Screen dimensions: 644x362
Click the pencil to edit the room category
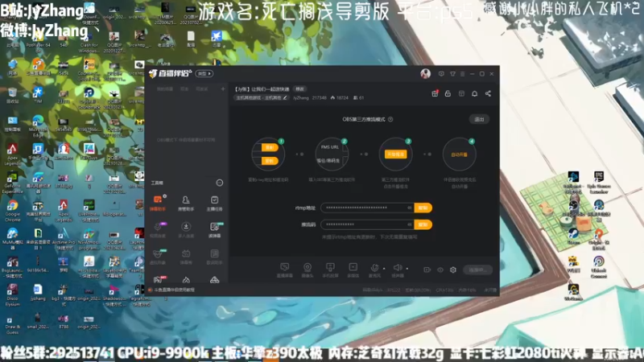pyautogui.click(x=285, y=97)
